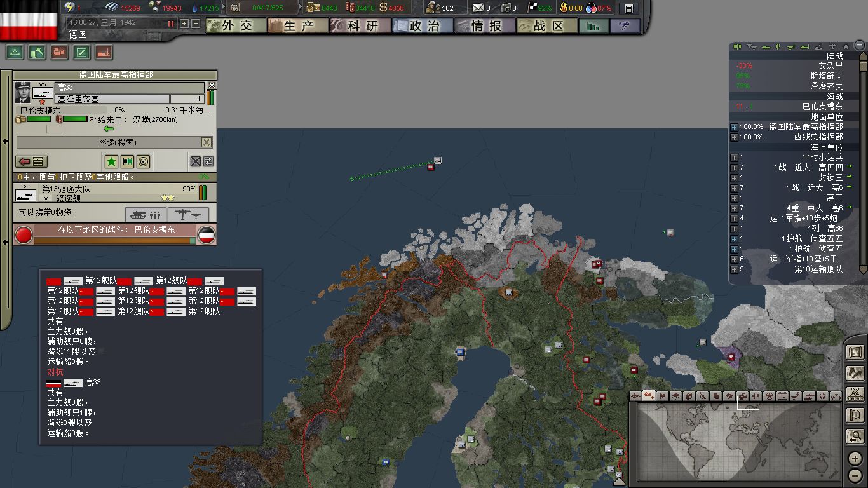This screenshot has height=488, width=868.
Task: Expand the 4列 高66 fleet entry
Action: click(x=735, y=228)
